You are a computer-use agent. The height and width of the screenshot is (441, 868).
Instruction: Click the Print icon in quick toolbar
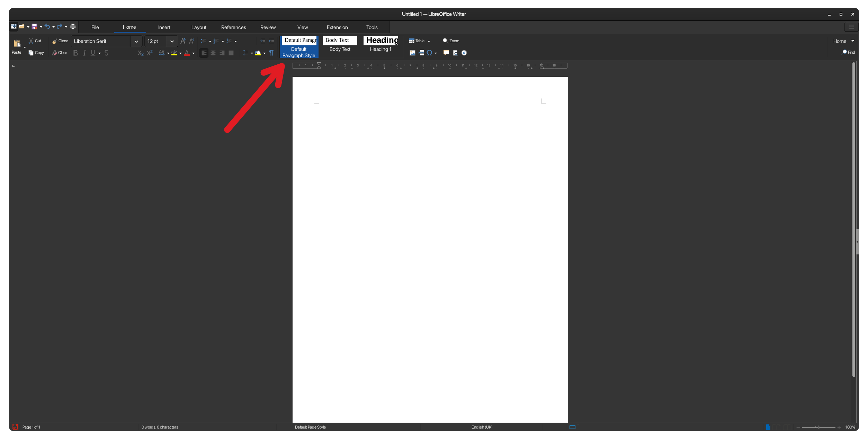click(73, 27)
